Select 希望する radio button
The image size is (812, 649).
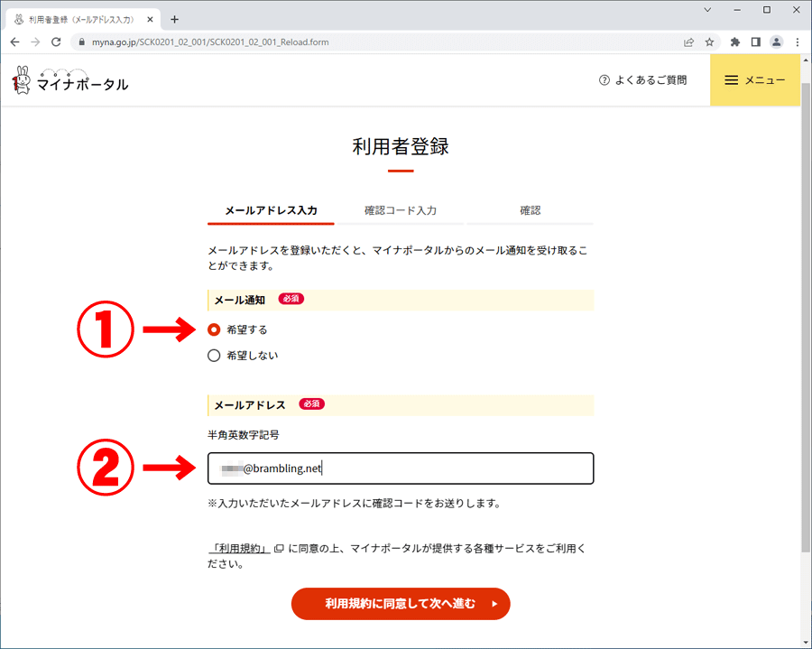click(x=214, y=329)
